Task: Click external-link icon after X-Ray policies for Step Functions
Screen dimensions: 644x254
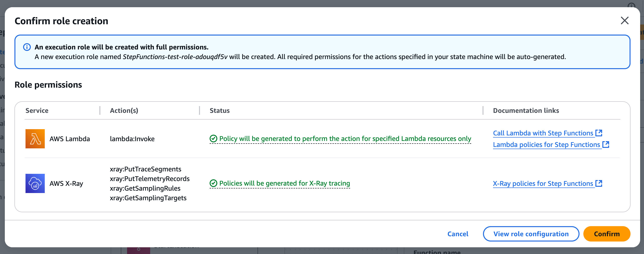Action: click(599, 183)
